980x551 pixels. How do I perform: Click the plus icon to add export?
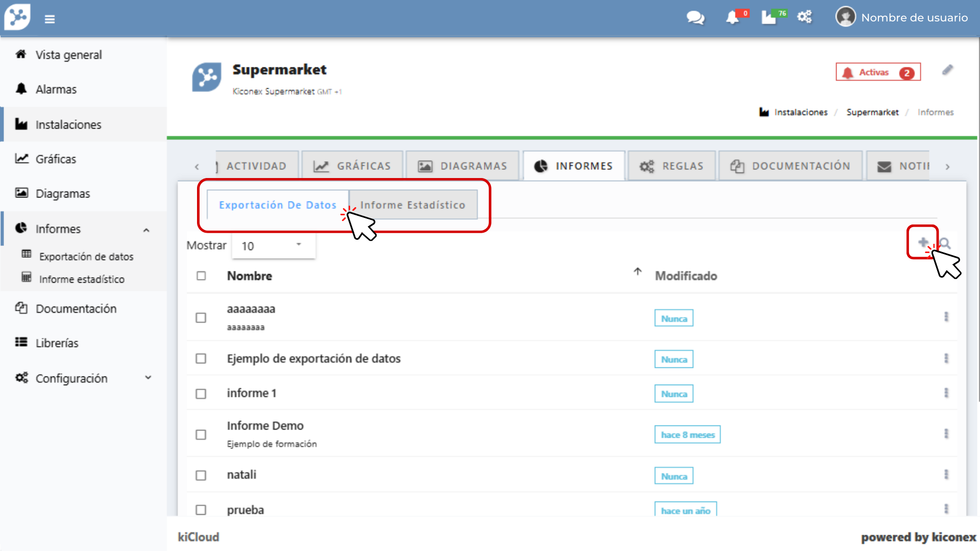point(923,242)
